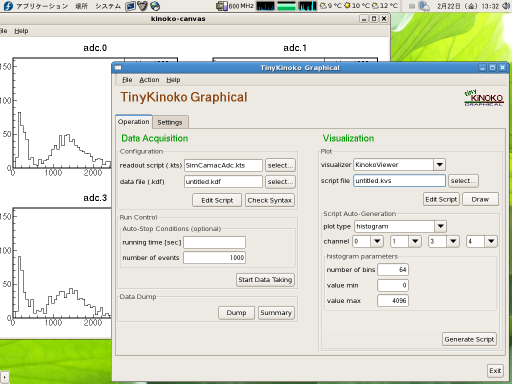Expand the plot type histogram dropdown
Image resolution: width=512 pixels, height=384 pixels.
coord(440,226)
